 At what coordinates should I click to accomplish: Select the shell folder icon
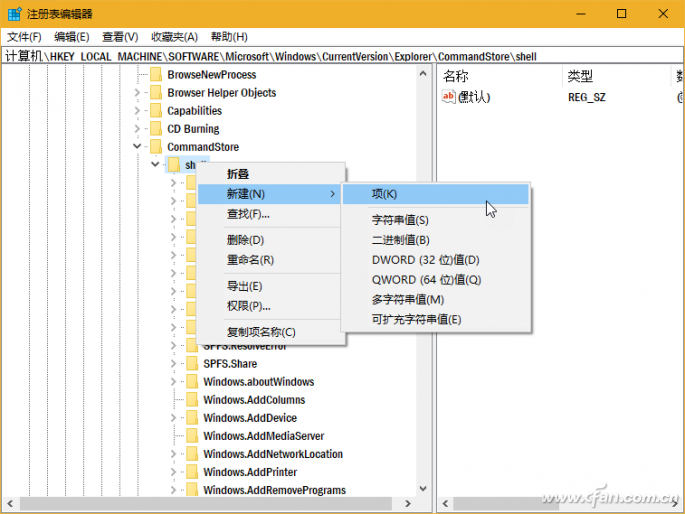pyautogui.click(x=174, y=165)
